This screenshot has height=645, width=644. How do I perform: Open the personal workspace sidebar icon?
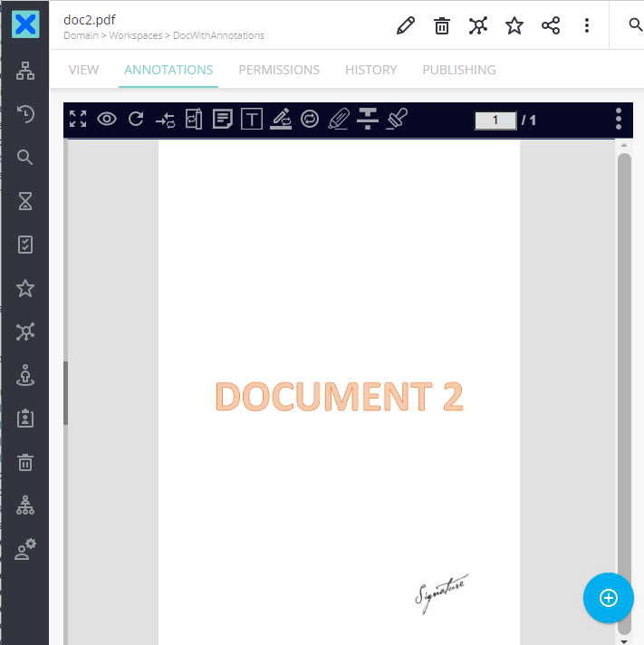pos(25,375)
